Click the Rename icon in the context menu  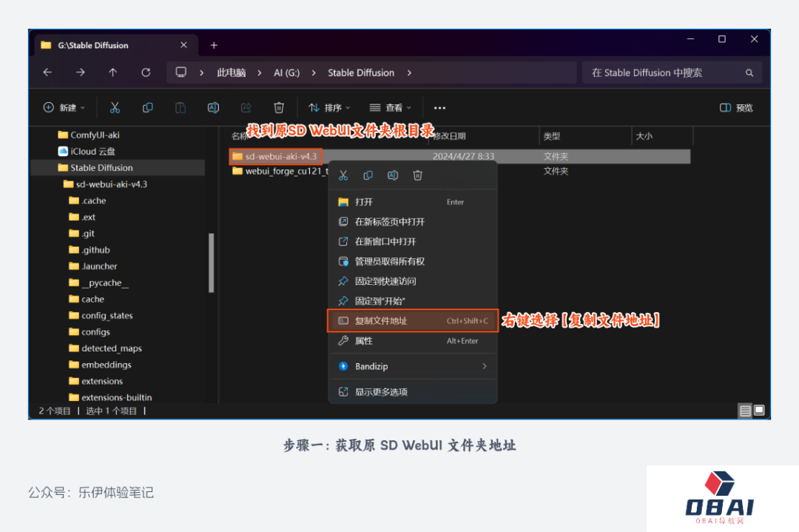(393, 175)
